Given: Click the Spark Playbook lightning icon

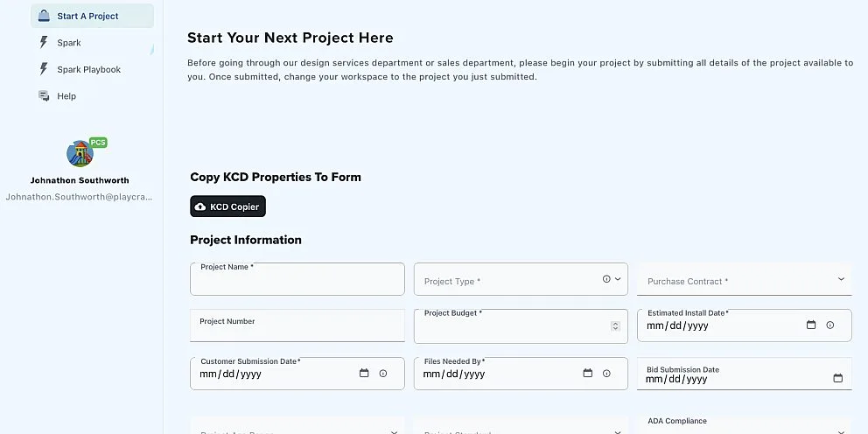Looking at the screenshot, I should 44,69.
